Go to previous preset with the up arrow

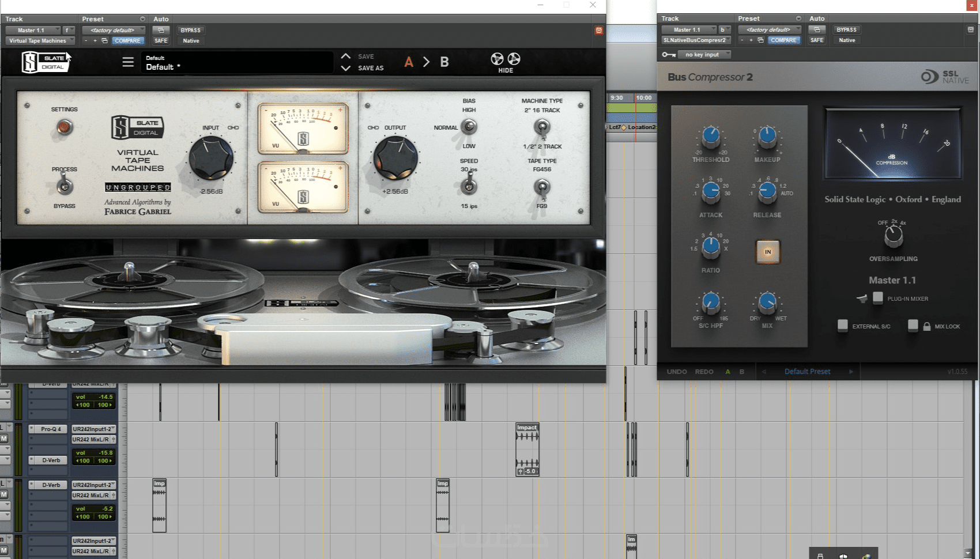[346, 56]
